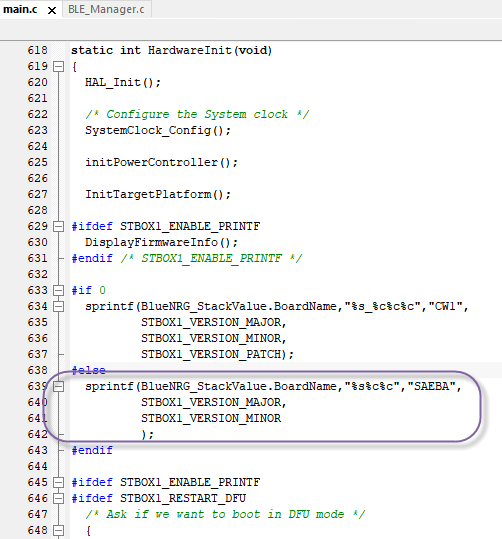
Task: Collapse the sprintf fold at line 639
Action: (x=59, y=386)
